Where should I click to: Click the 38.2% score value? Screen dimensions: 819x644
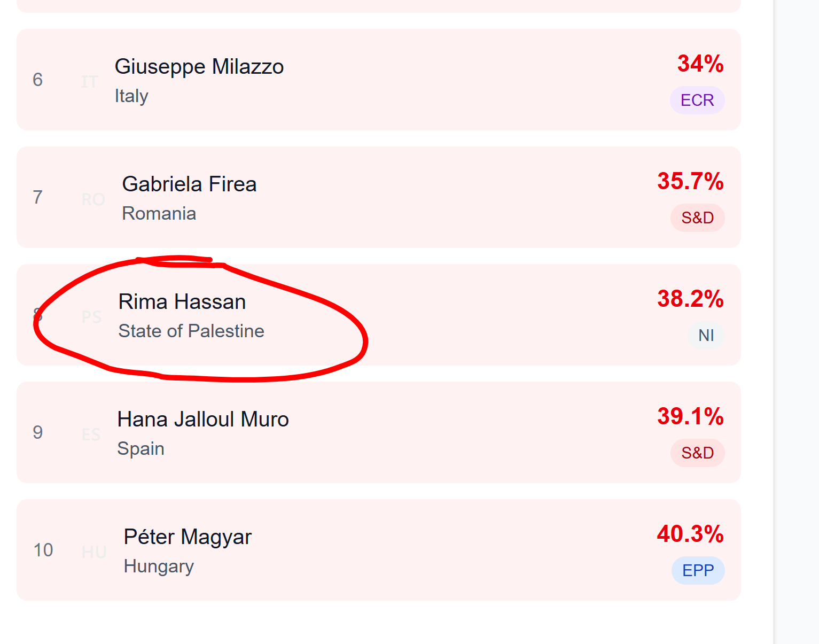click(x=690, y=299)
